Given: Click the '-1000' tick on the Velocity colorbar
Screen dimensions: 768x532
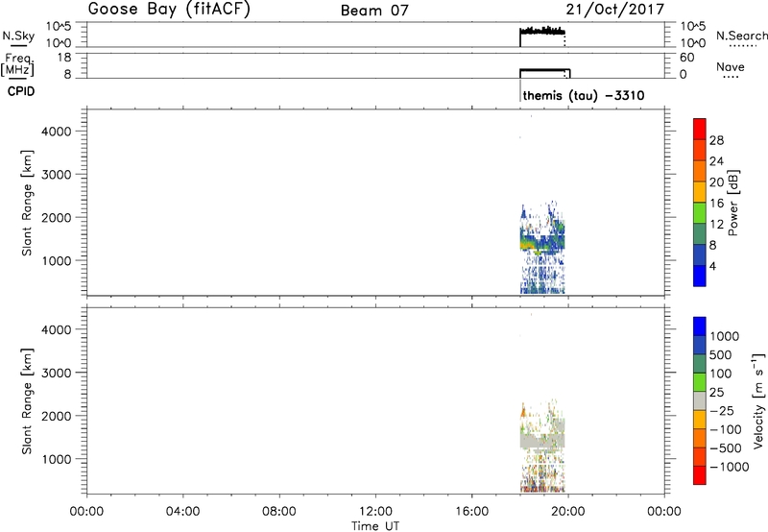Looking at the screenshot, I should pyautogui.click(x=729, y=467).
